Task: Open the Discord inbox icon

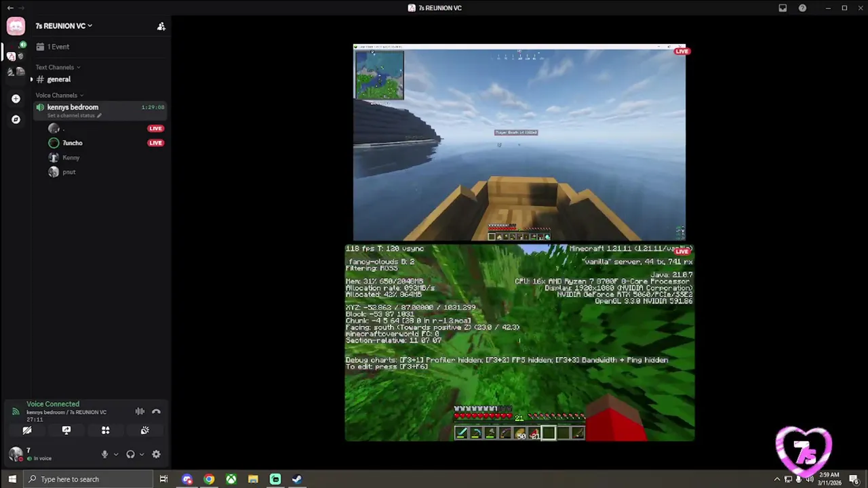Action: pyautogui.click(x=783, y=8)
